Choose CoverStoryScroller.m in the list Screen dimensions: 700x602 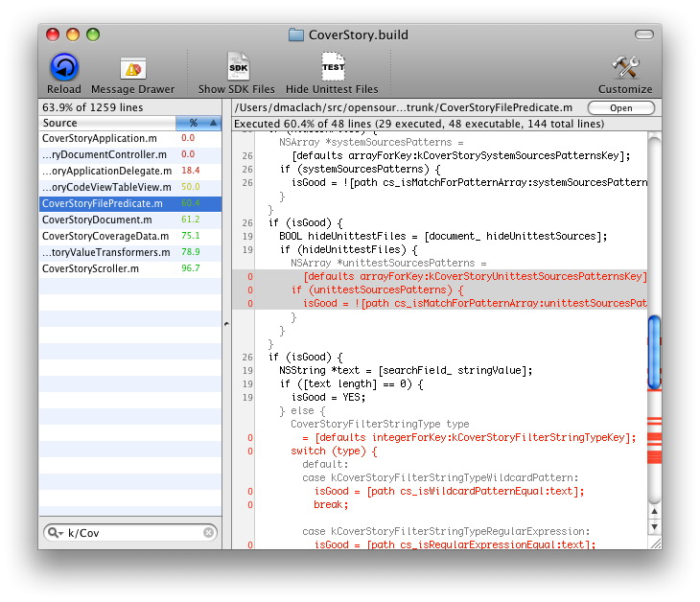(x=90, y=268)
